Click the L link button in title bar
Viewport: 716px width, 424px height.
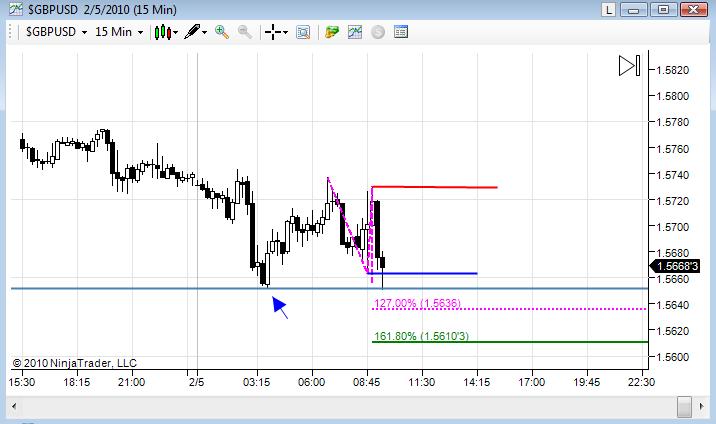(x=608, y=9)
